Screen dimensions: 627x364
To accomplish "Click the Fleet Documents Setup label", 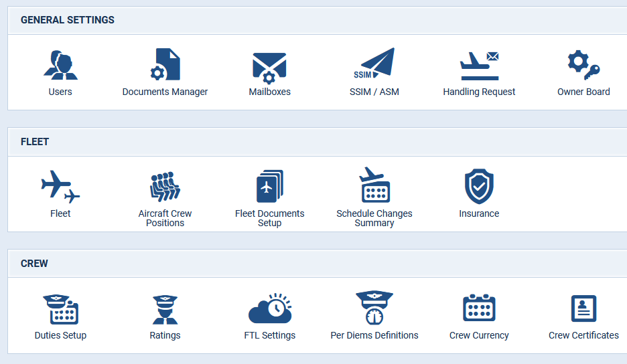I will [x=270, y=218].
